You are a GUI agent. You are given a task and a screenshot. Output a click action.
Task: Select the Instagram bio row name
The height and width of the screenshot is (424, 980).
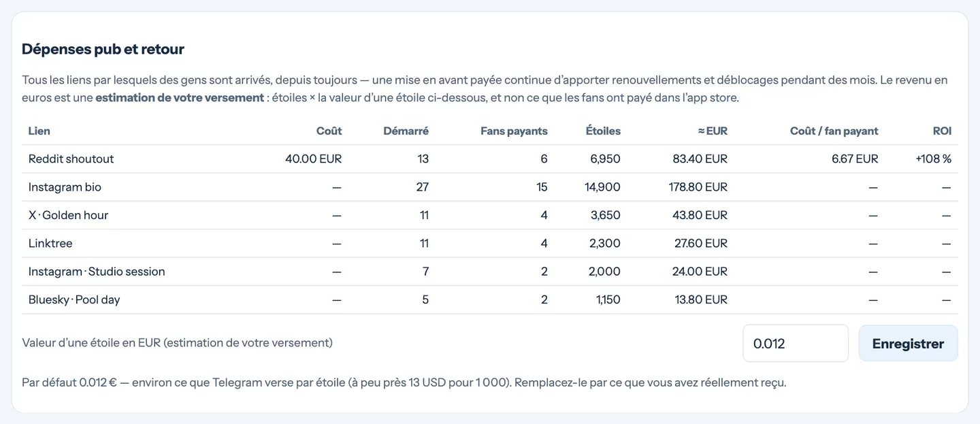[x=65, y=187]
